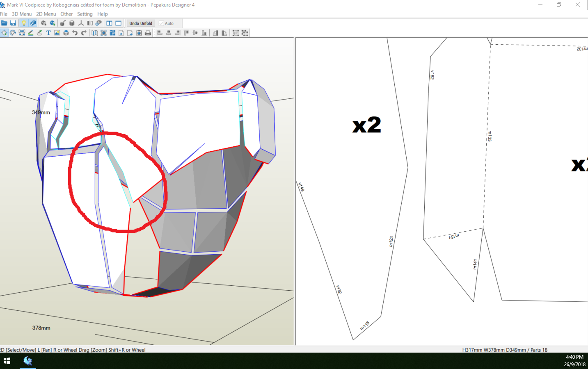Viewport: 588px width, 369px height.
Task: Click the Pepakura Designer taskbar icon
Action: [28, 361]
